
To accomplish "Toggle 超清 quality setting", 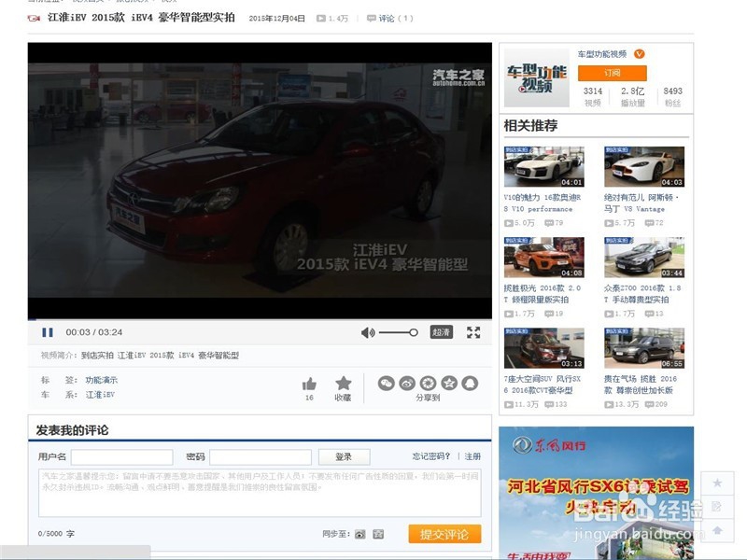I will (x=441, y=332).
